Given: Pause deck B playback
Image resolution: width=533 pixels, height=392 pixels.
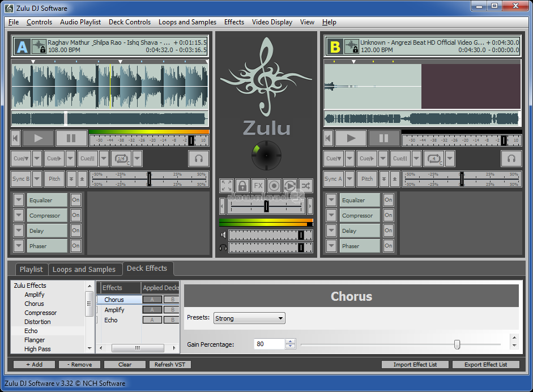Looking at the screenshot, I should pos(383,138).
